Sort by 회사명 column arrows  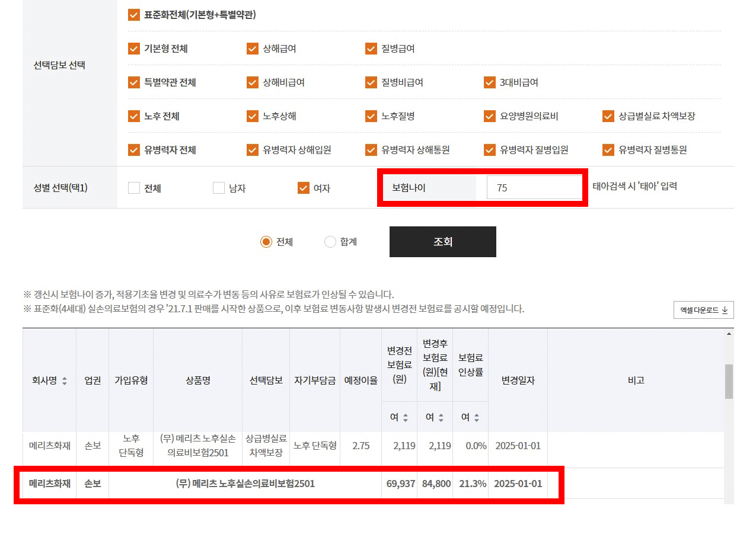point(65,381)
